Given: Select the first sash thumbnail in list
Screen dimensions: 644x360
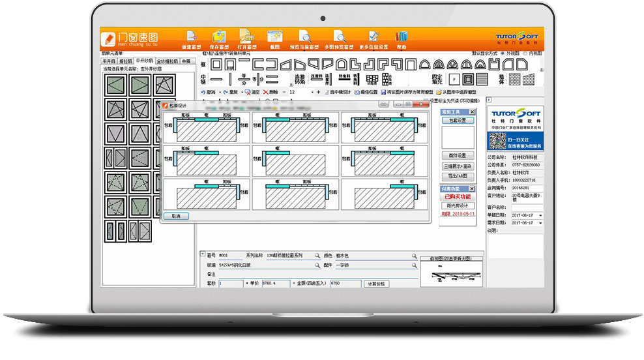Looking at the screenshot, I should click(116, 85).
